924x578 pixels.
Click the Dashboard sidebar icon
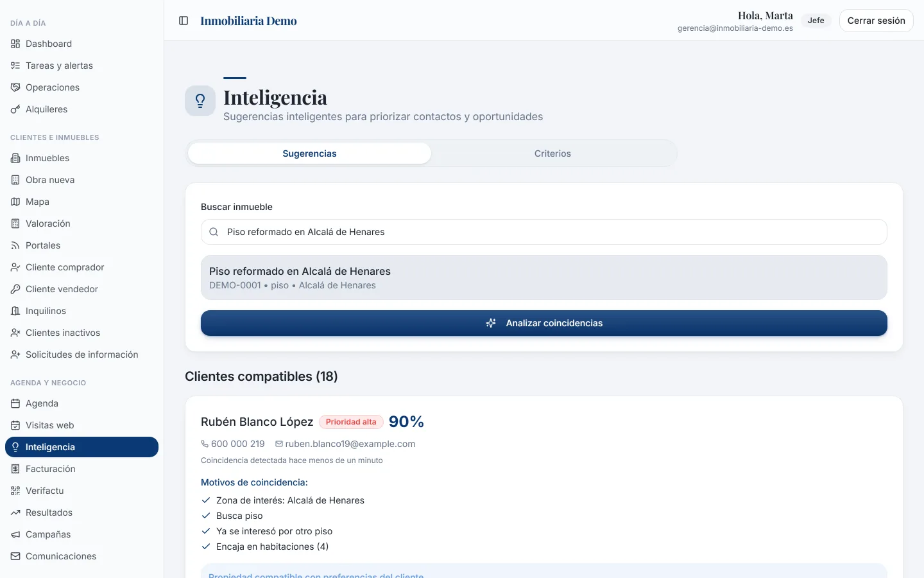15,44
